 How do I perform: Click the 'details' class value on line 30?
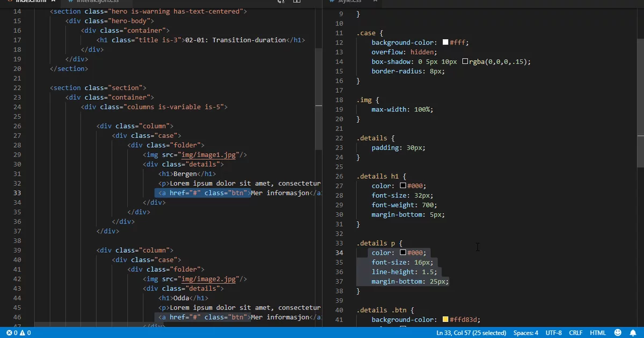pos(203,165)
